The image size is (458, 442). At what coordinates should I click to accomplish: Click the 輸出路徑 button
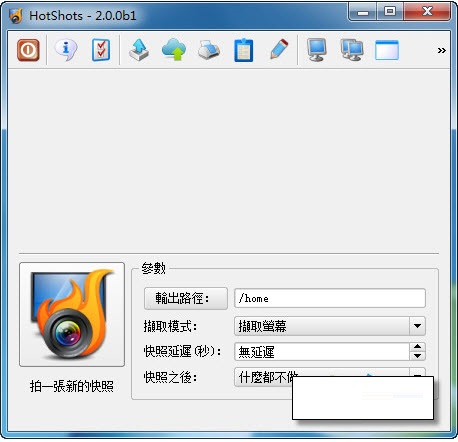186,298
